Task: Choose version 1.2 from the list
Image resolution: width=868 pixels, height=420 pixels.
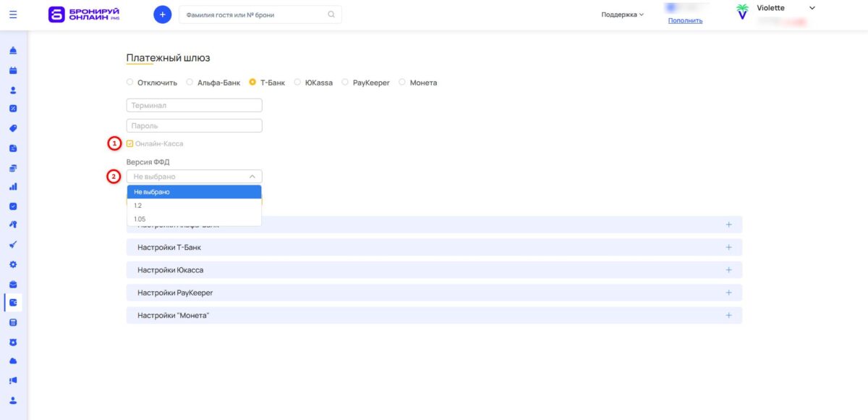Action: click(194, 206)
